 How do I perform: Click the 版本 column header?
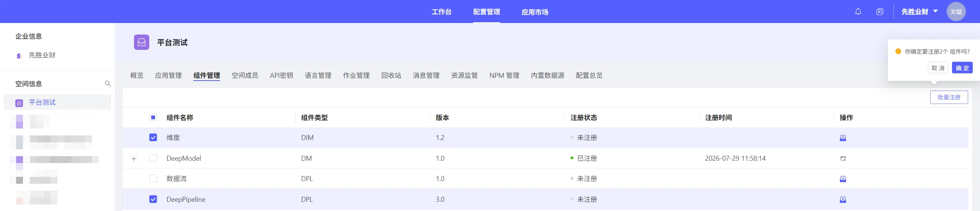coord(442,117)
